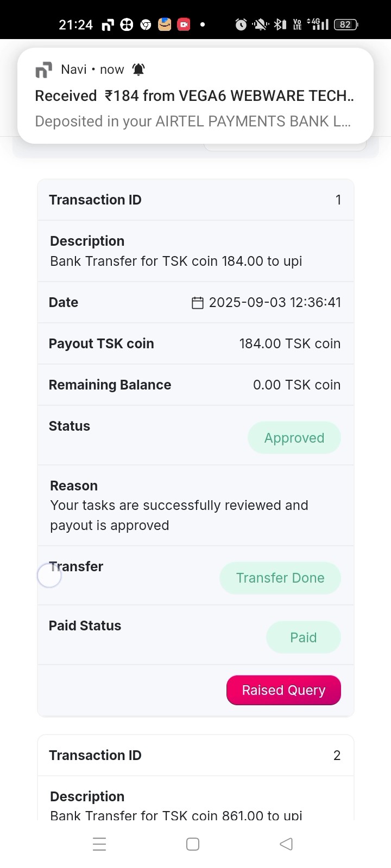Tap the Navi app icon in notification
391x868 pixels.
43,70
